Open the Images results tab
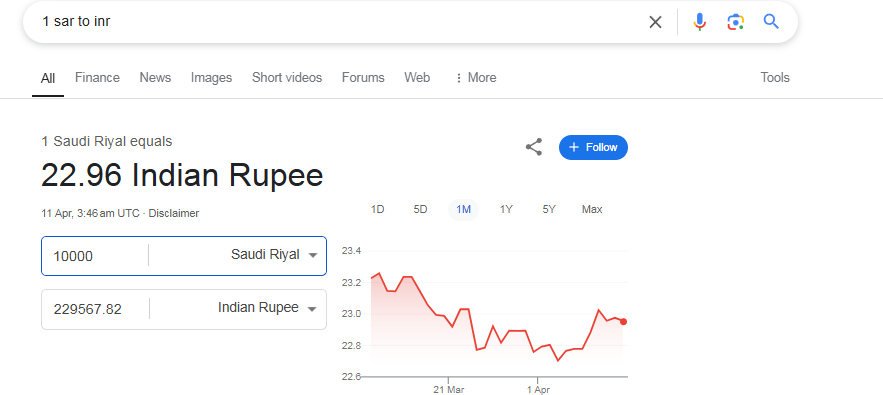 [211, 78]
